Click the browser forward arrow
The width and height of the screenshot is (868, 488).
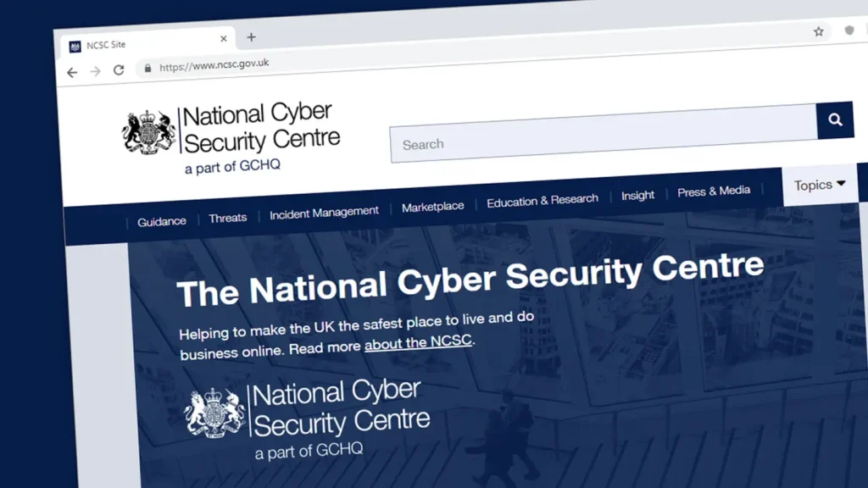tap(95, 71)
